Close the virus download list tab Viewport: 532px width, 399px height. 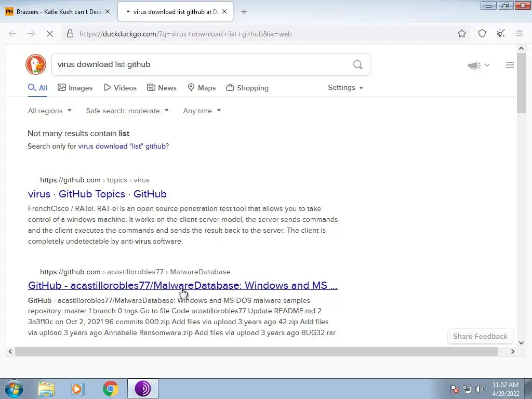[224, 11]
